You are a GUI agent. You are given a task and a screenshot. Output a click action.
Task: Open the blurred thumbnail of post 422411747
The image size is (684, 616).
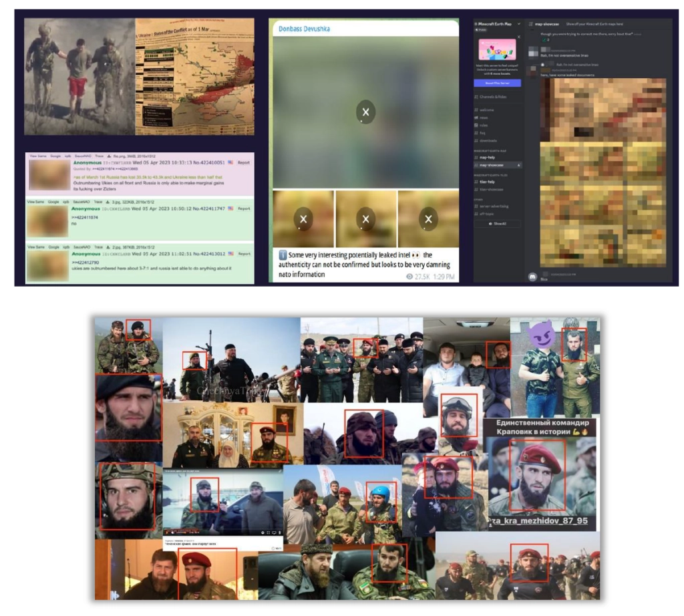47,220
